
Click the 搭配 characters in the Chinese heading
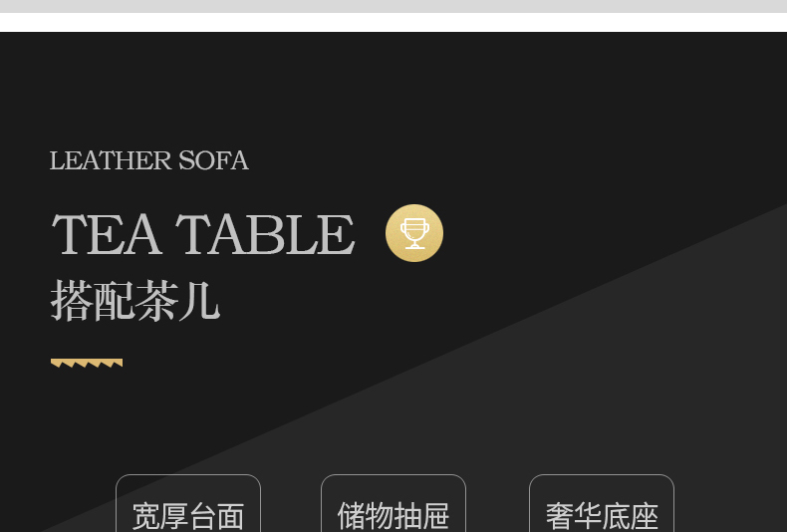(x=93, y=301)
